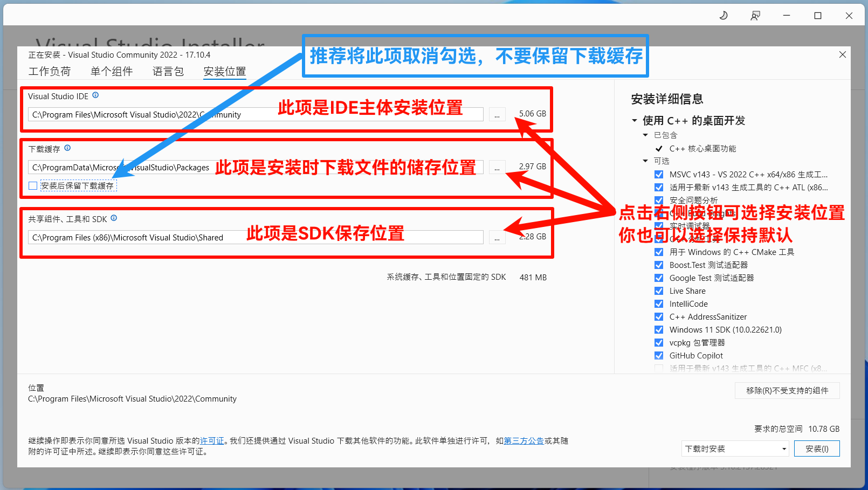Select the 安装位置 tab

225,71
